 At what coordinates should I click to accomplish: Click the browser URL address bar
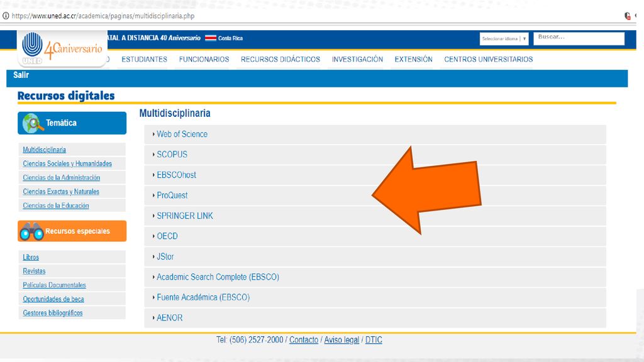103,16
